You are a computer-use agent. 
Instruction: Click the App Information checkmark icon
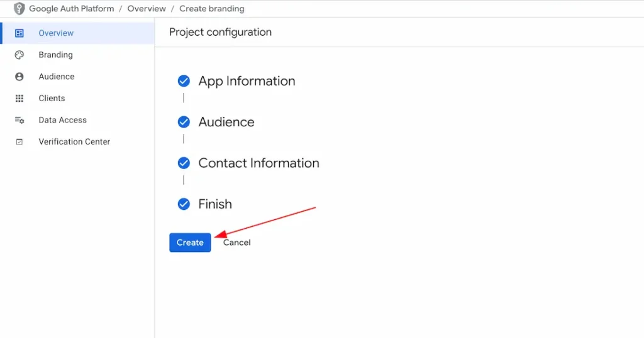(x=184, y=81)
